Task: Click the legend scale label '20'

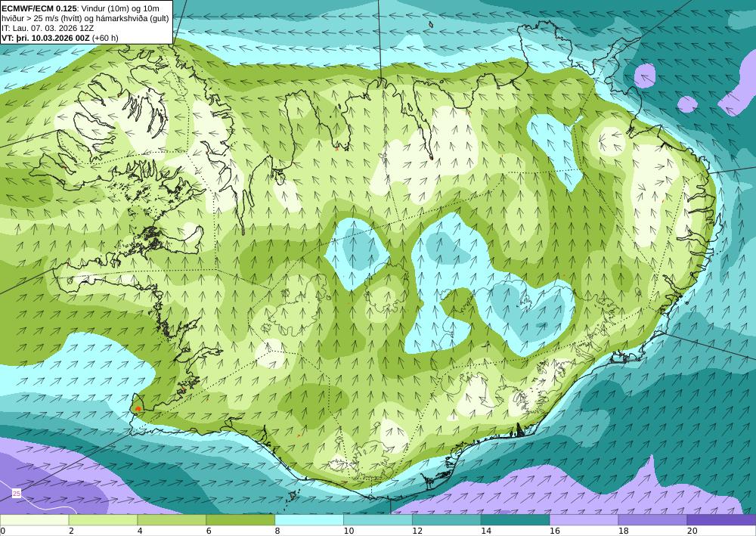Action: pos(692,531)
